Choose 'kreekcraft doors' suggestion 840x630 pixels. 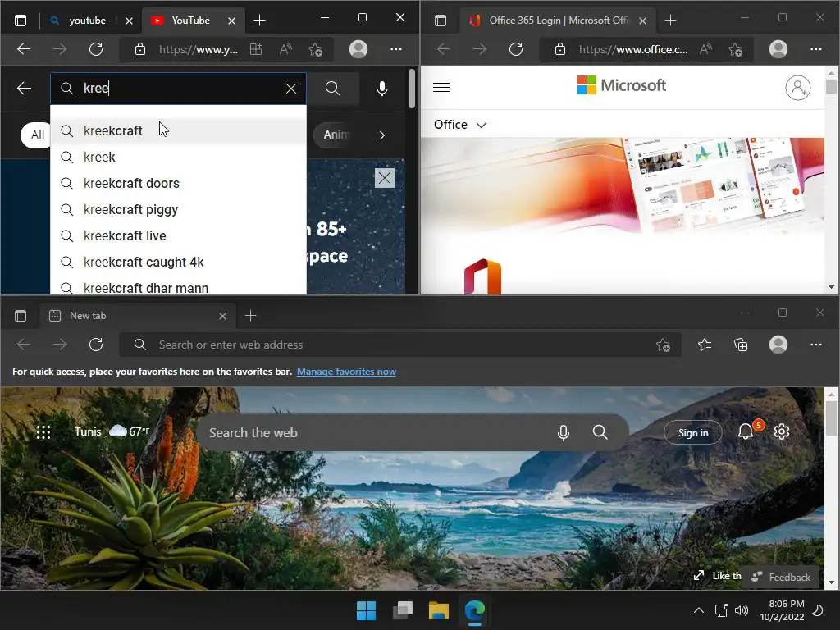(x=178, y=183)
